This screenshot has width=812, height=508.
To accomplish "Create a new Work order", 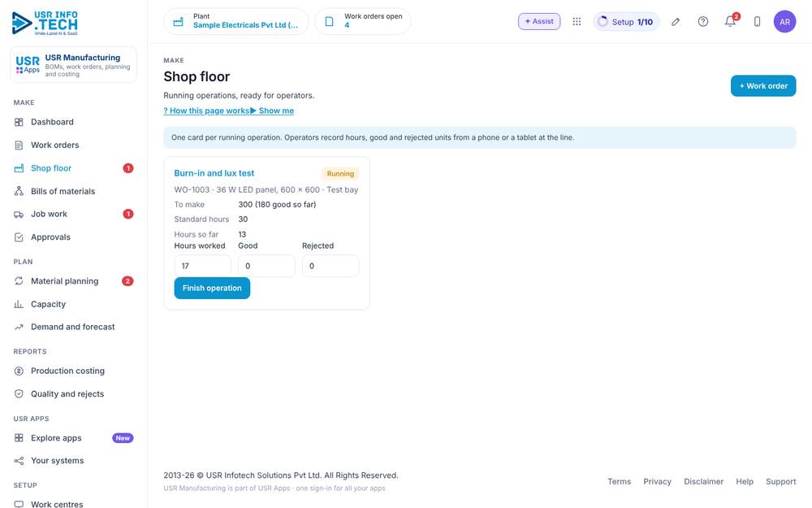I will pyautogui.click(x=762, y=86).
